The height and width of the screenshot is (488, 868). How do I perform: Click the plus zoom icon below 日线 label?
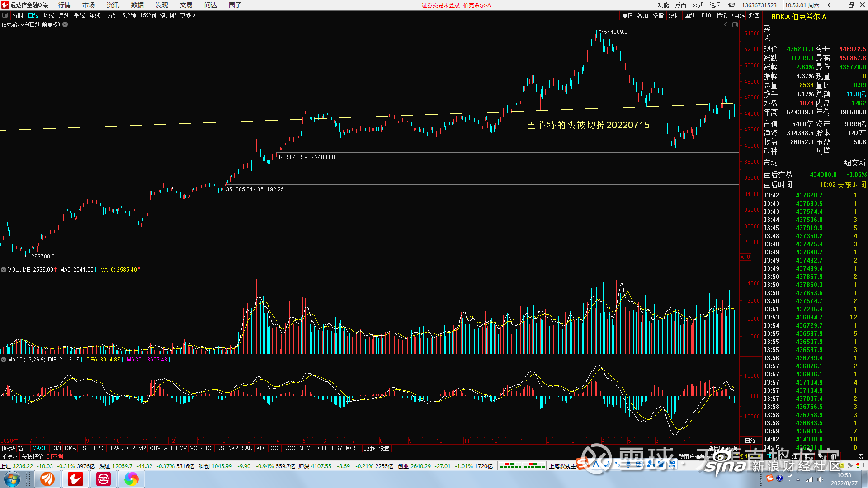coord(745,448)
